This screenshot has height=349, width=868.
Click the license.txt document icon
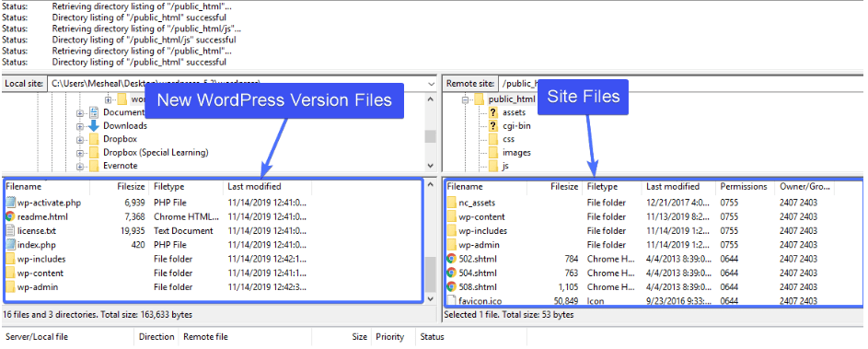(x=10, y=230)
